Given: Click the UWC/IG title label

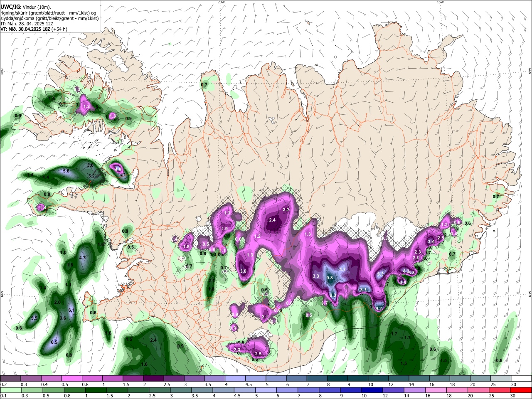Looking at the screenshot, I should tap(10, 7).
